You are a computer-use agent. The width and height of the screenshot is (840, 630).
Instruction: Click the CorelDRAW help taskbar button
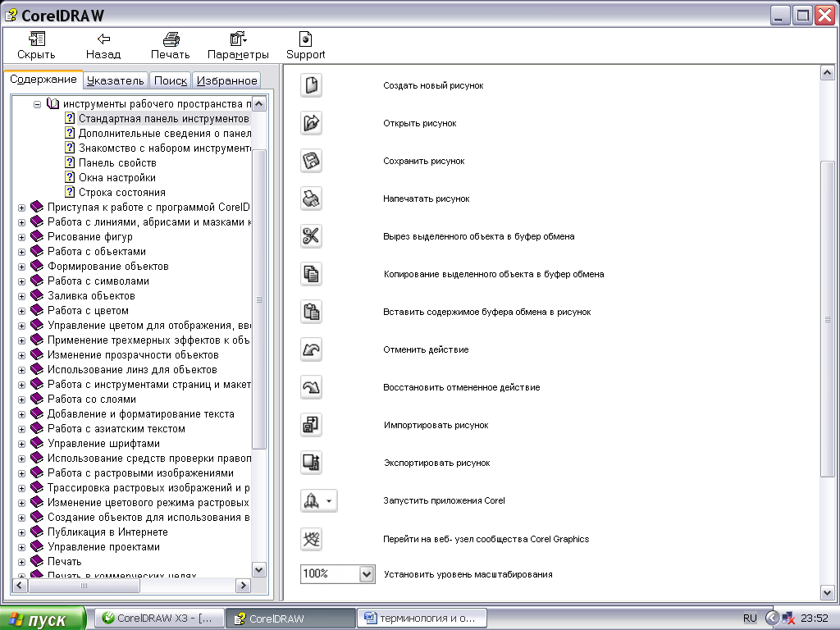[290, 619]
